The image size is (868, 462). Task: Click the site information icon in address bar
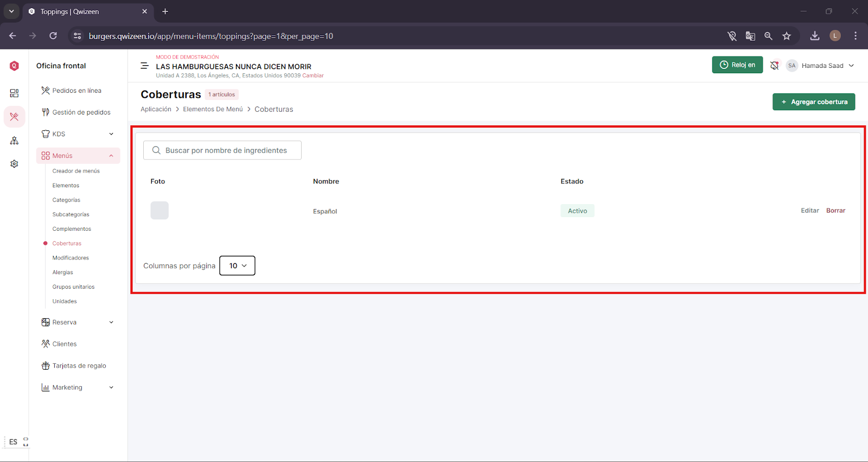[x=78, y=36]
